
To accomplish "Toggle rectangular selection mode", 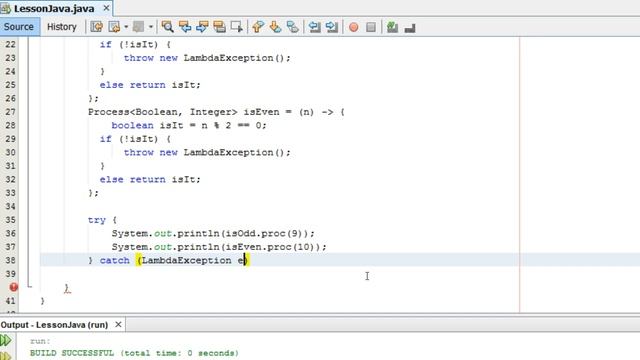I will (x=237, y=27).
